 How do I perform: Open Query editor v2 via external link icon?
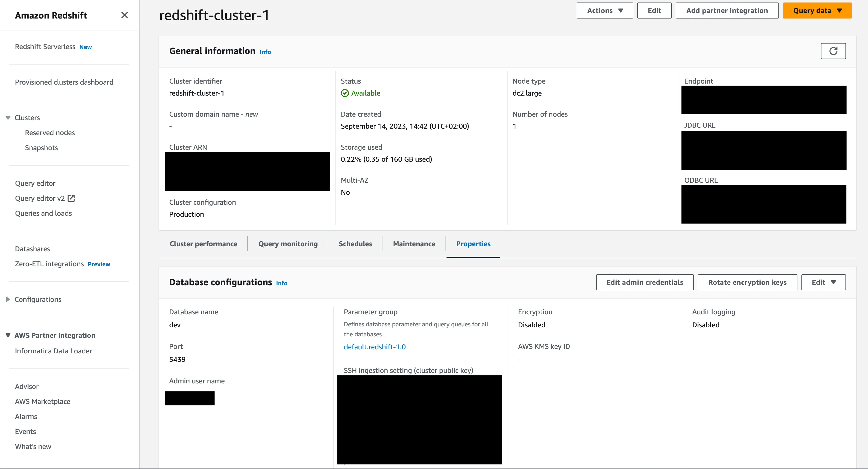click(71, 198)
